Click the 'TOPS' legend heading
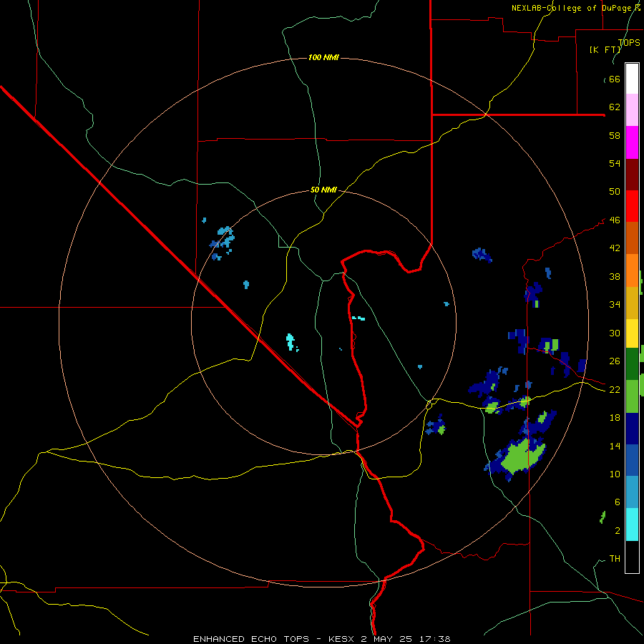Screen dimensions: 644x644 tap(629, 42)
